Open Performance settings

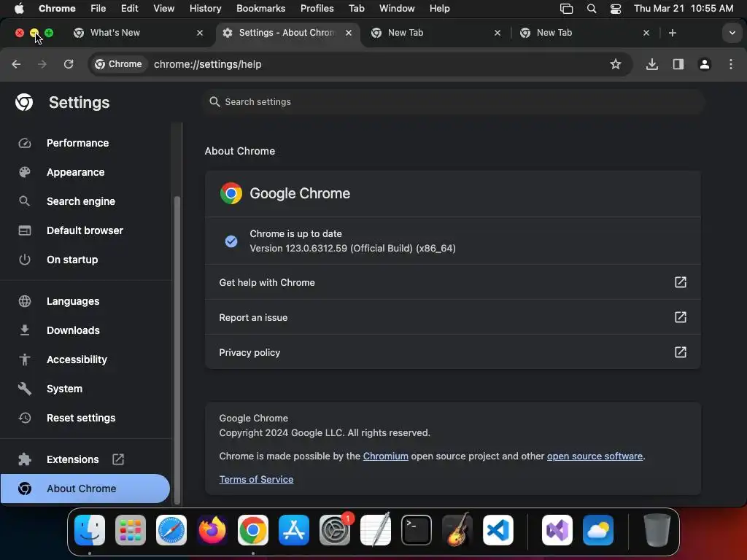tap(77, 143)
